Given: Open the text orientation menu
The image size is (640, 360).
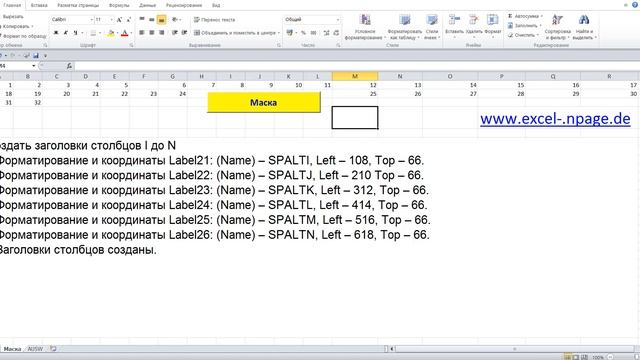Looking at the screenshot, I should coord(176,19).
